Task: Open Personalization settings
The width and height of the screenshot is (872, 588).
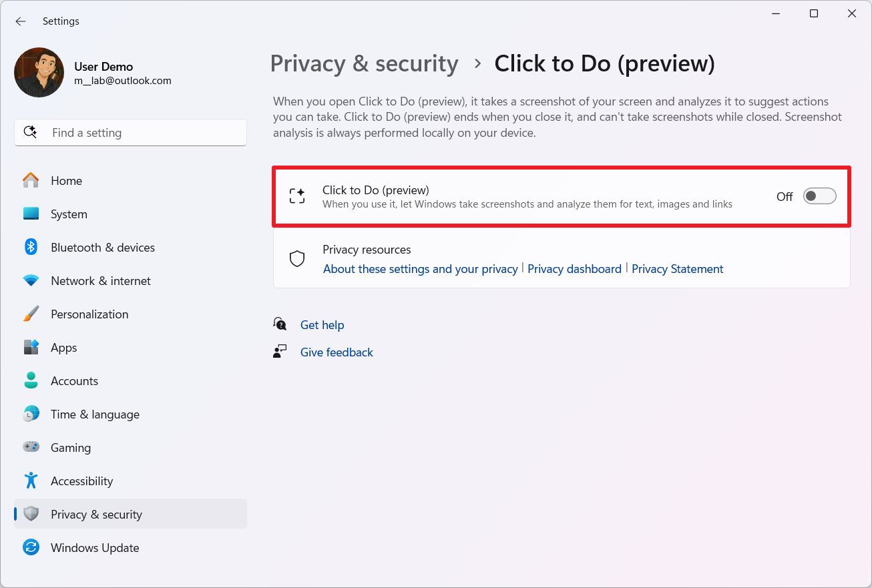Action: pos(89,314)
